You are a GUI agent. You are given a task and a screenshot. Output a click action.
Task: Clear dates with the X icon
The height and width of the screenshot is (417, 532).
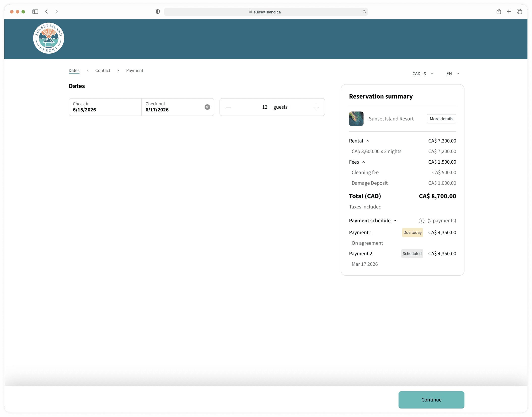[207, 107]
